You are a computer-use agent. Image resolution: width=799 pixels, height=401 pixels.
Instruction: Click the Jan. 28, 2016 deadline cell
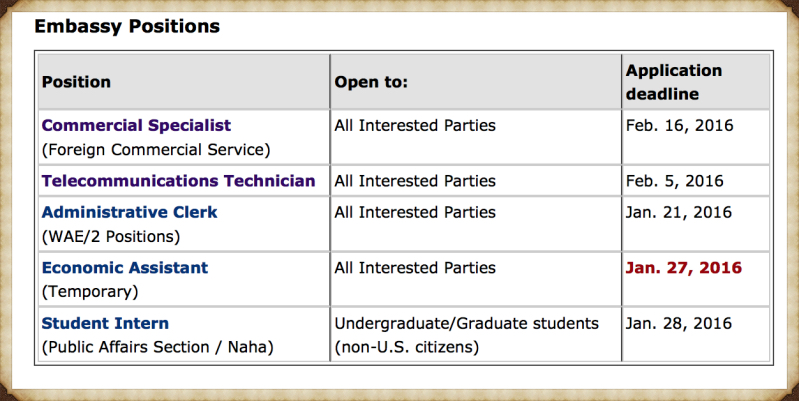click(x=679, y=323)
